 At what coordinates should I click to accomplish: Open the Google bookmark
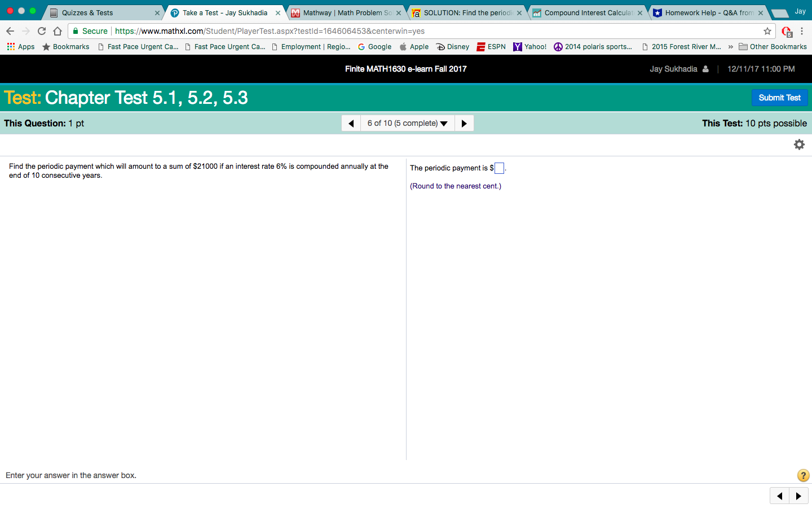pyautogui.click(x=374, y=47)
